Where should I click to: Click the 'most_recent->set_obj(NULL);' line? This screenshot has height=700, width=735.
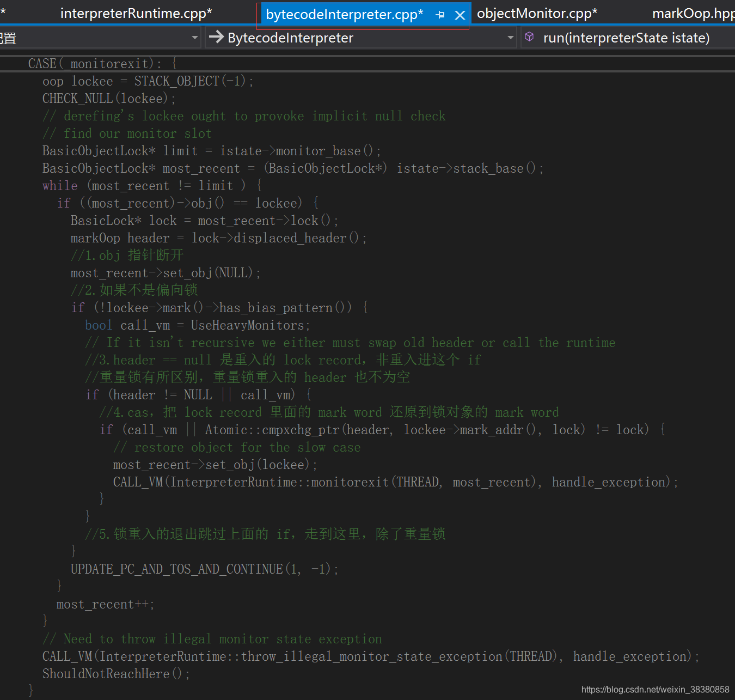[x=166, y=273]
